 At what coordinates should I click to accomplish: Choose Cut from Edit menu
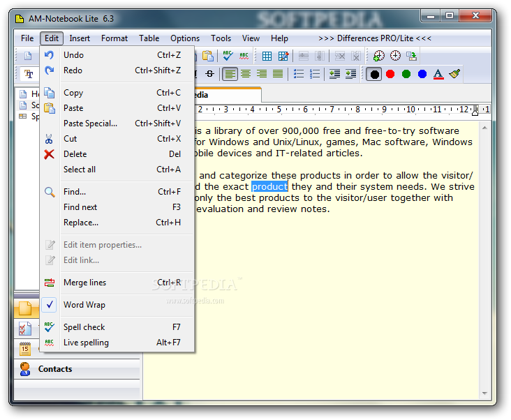pyautogui.click(x=117, y=139)
